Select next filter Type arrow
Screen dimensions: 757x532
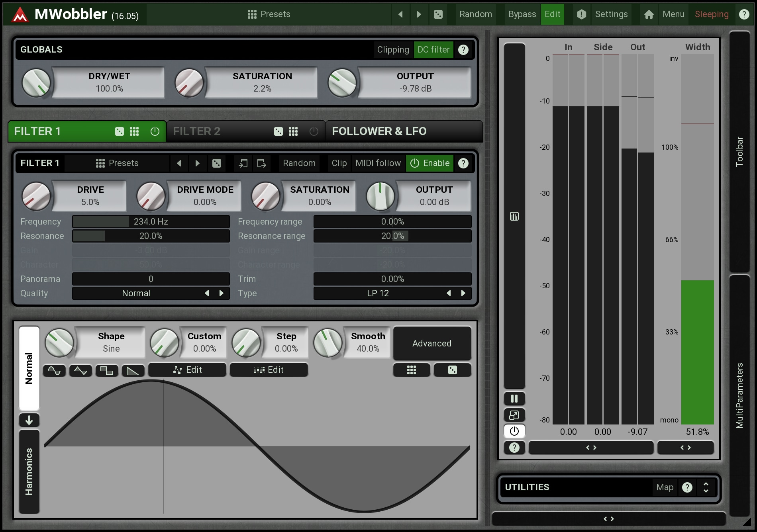pos(463,293)
